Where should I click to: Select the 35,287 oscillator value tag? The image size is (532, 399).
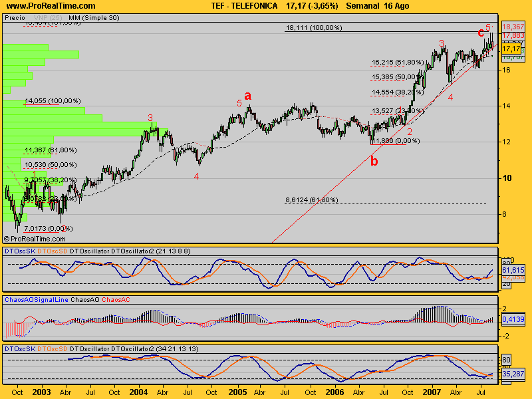pyautogui.click(x=513, y=374)
